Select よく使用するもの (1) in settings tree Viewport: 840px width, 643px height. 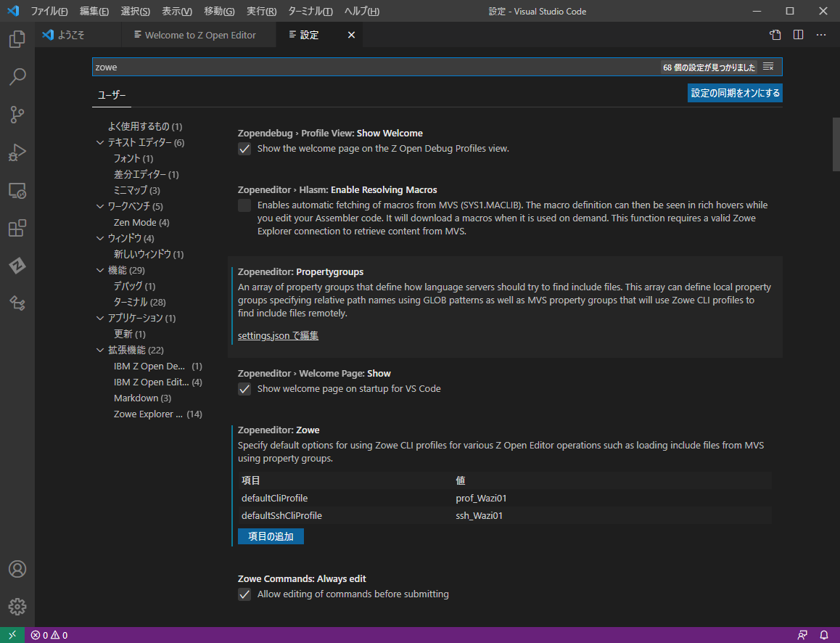(145, 126)
